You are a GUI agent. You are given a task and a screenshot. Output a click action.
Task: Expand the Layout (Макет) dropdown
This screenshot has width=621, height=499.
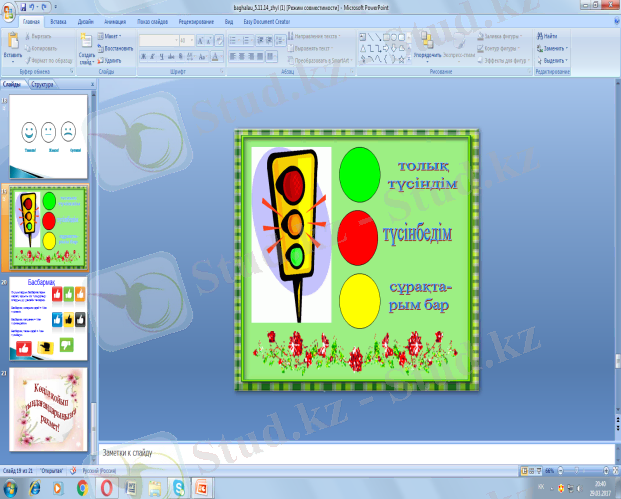pos(115,36)
